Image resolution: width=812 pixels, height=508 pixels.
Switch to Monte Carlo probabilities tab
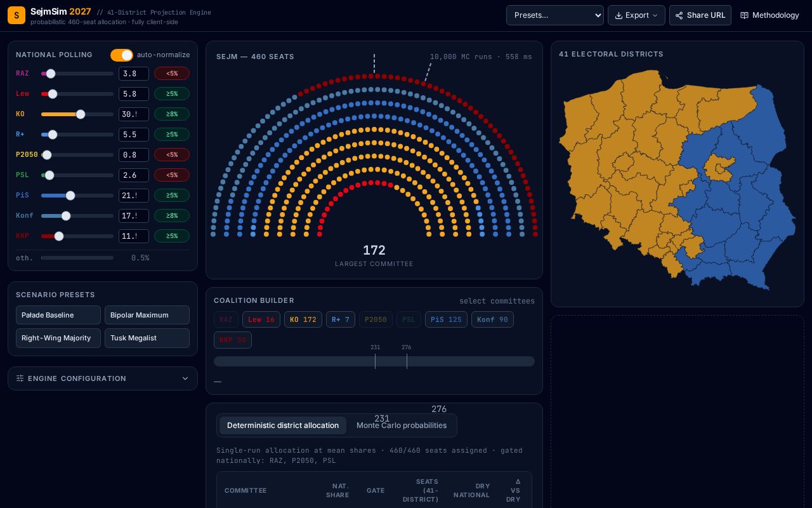point(402,425)
